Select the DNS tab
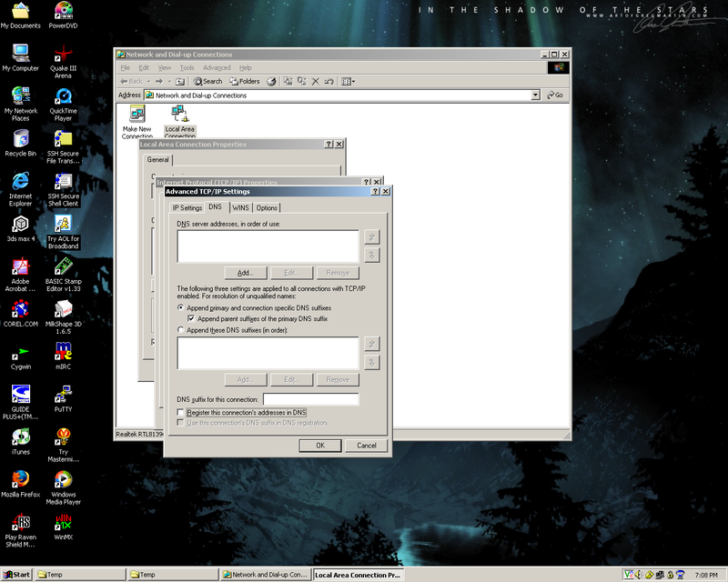Viewport: 728px width, 582px height. [215, 207]
